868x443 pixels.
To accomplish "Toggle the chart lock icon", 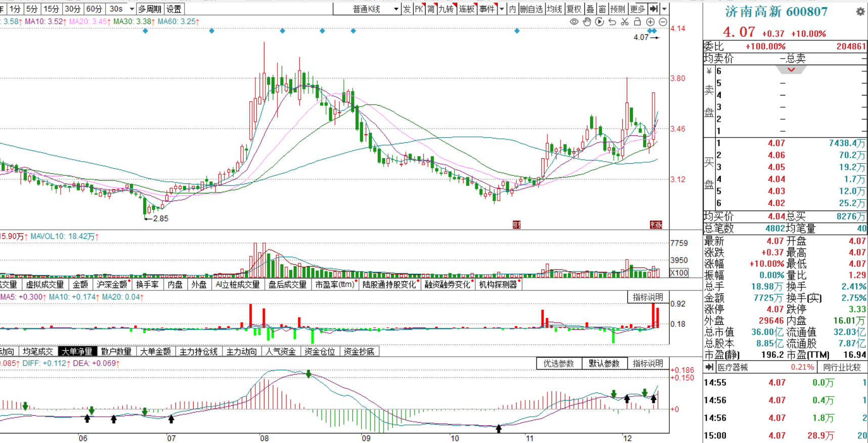I will pyautogui.click(x=637, y=22).
